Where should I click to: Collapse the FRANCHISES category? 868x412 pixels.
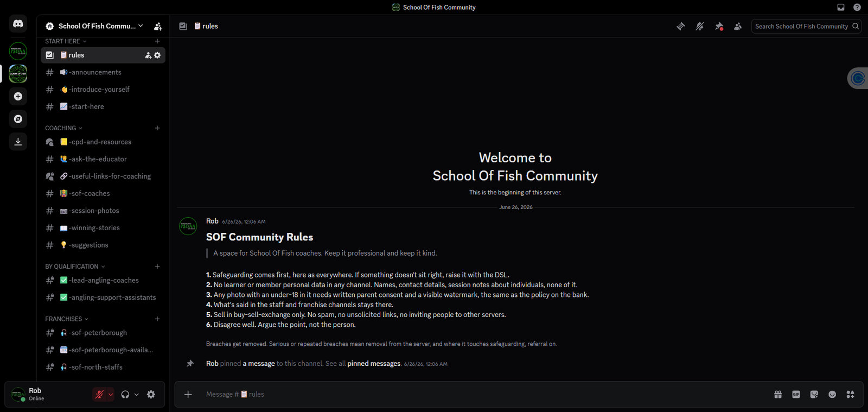[x=66, y=319]
